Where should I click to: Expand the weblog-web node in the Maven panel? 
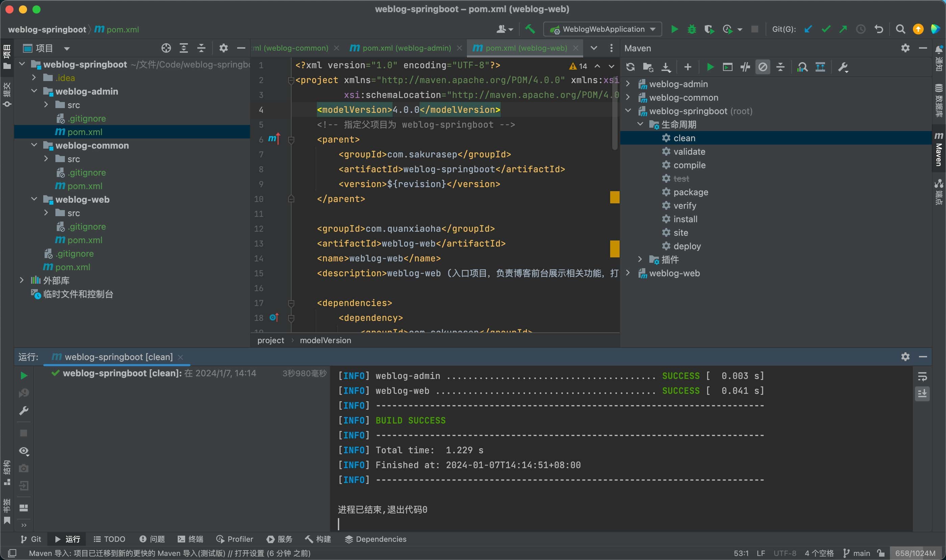(628, 273)
